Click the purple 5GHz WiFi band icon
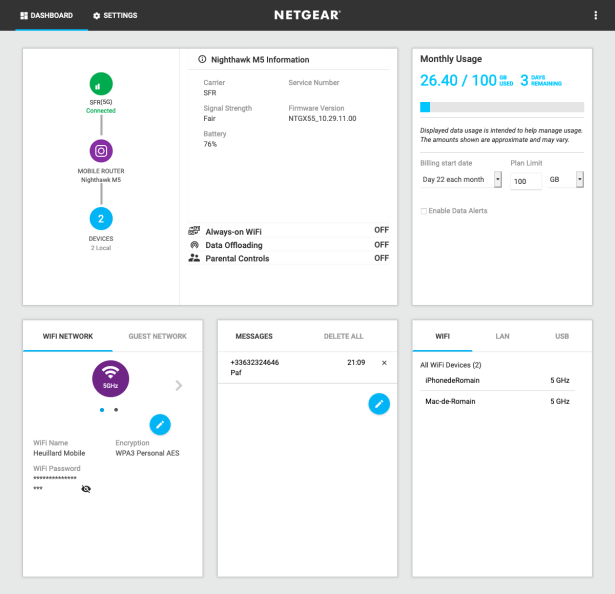This screenshot has height=594, width=615. pyautogui.click(x=111, y=379)
